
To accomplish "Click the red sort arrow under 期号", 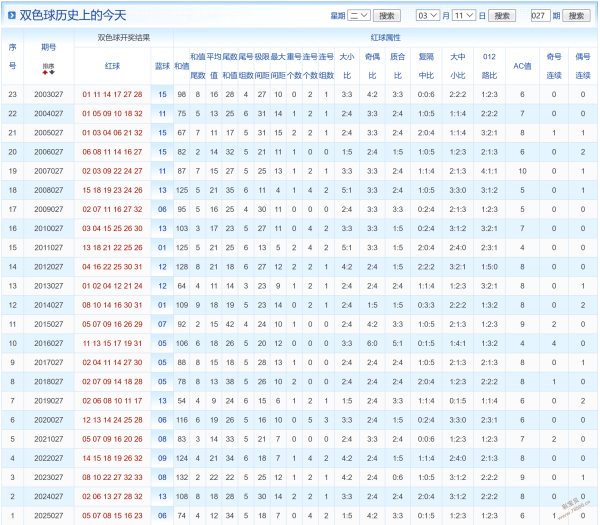I will click(45, 71).
